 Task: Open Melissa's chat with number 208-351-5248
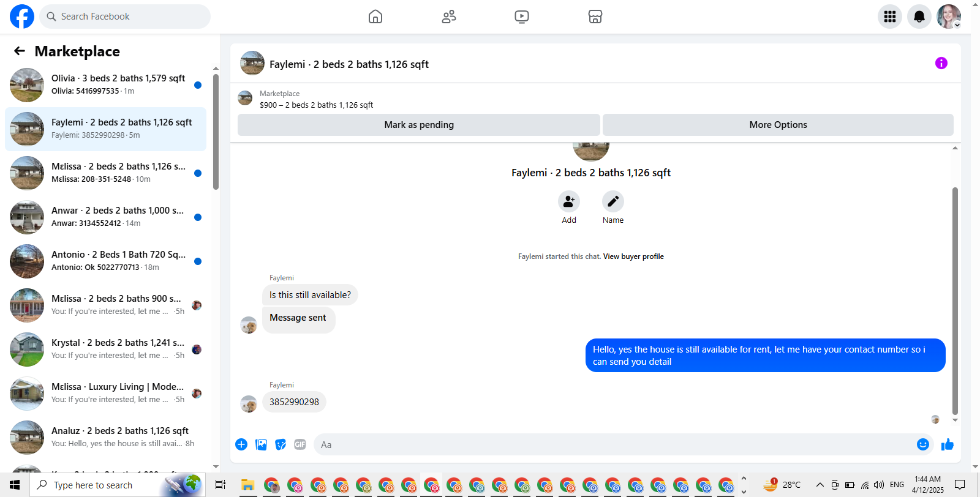105,173
